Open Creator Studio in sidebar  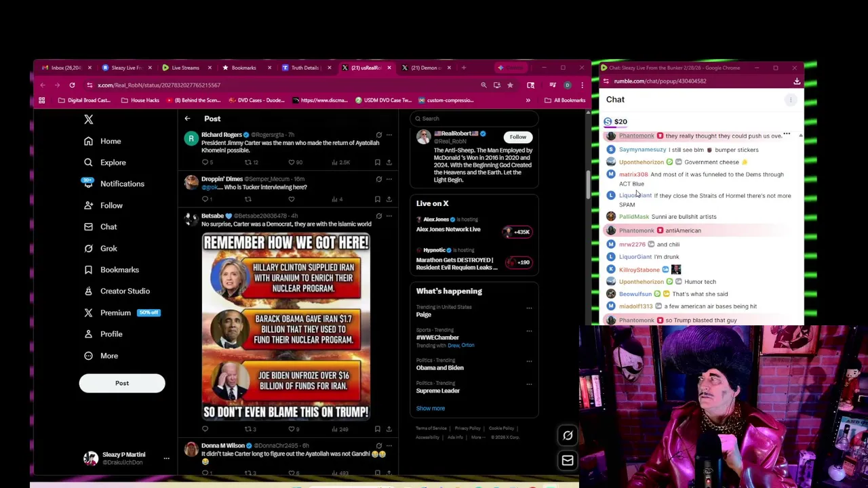(117, 291)
